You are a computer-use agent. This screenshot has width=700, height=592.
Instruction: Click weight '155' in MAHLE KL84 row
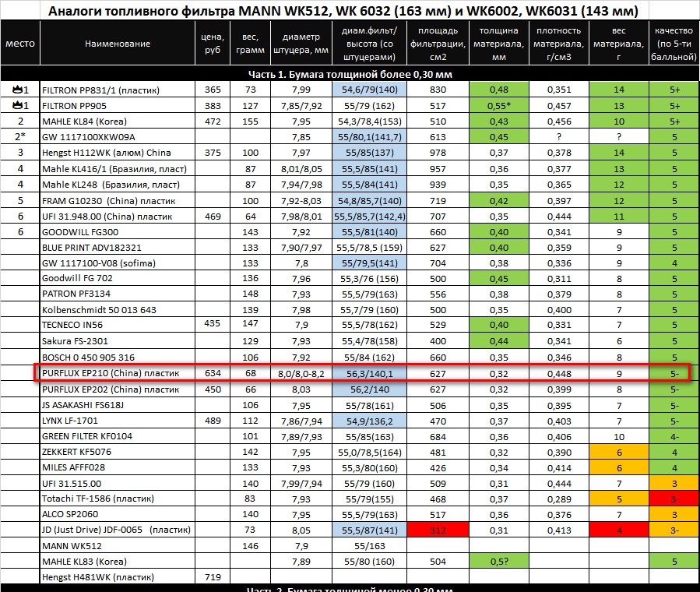pyautogui.click(x=250, y=122)
